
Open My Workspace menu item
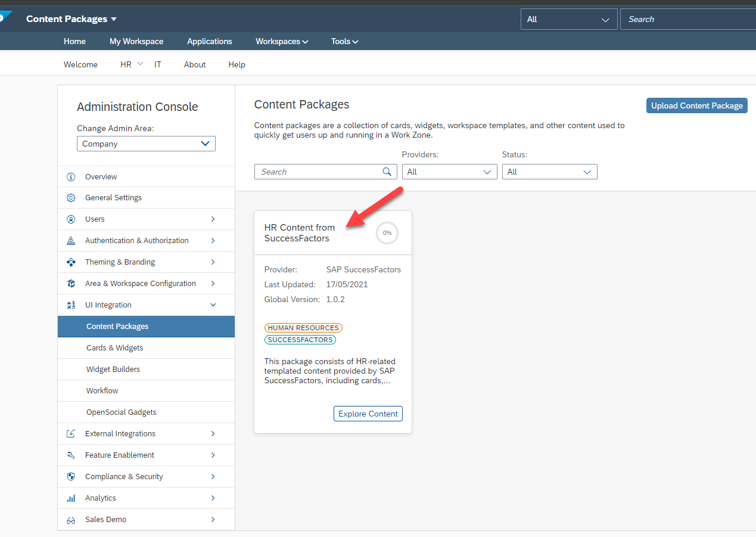coord(136,41)
